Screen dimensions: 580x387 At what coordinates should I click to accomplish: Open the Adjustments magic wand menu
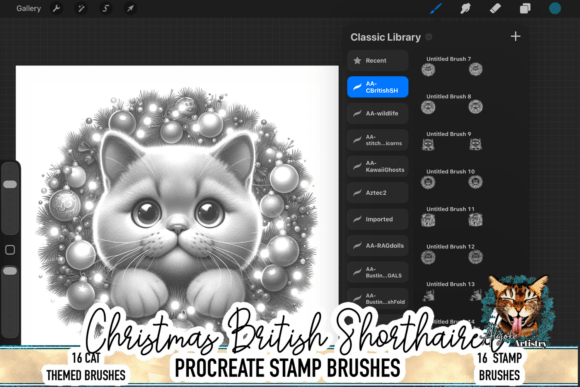click(x=81, y=8)
